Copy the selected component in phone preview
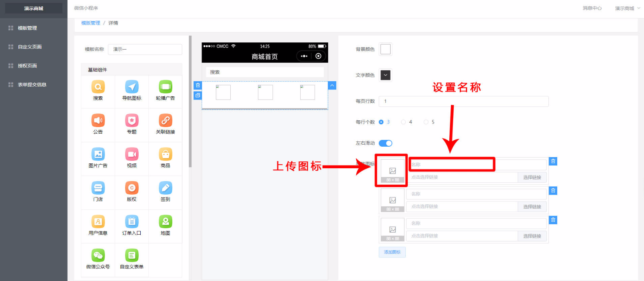The height and width of the screenshot is (281, 644). pos(197,96)
